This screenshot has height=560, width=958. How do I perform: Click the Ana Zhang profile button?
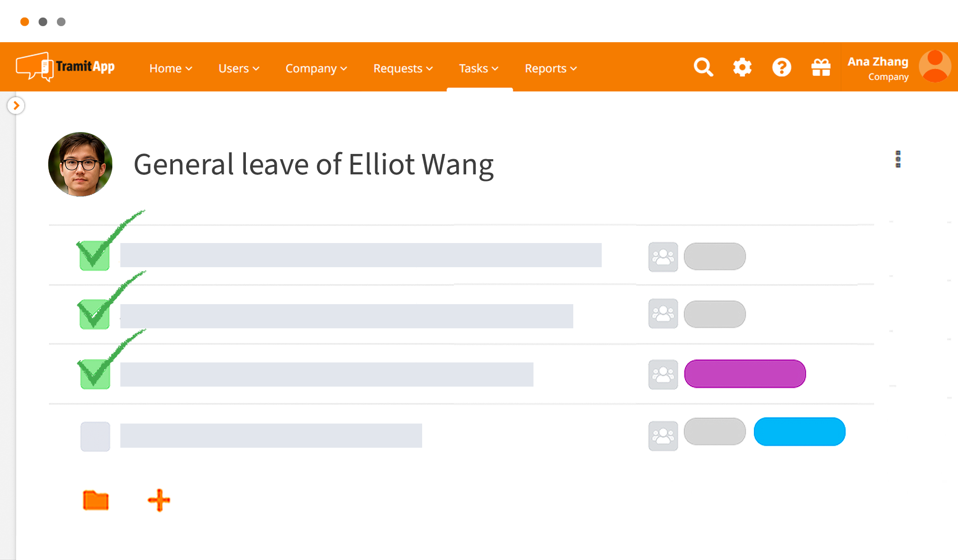(899, 67)
